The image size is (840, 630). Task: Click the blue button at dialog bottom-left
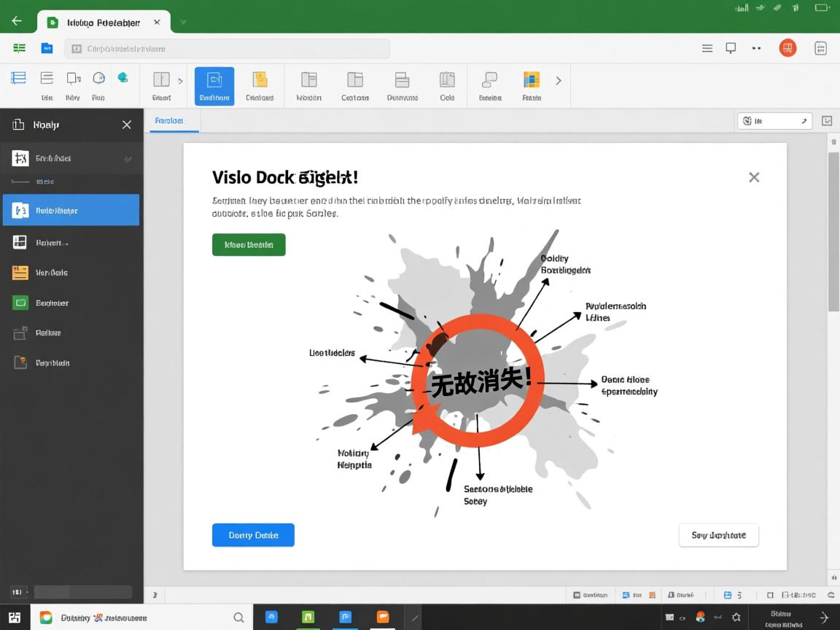tap(253, 535)
